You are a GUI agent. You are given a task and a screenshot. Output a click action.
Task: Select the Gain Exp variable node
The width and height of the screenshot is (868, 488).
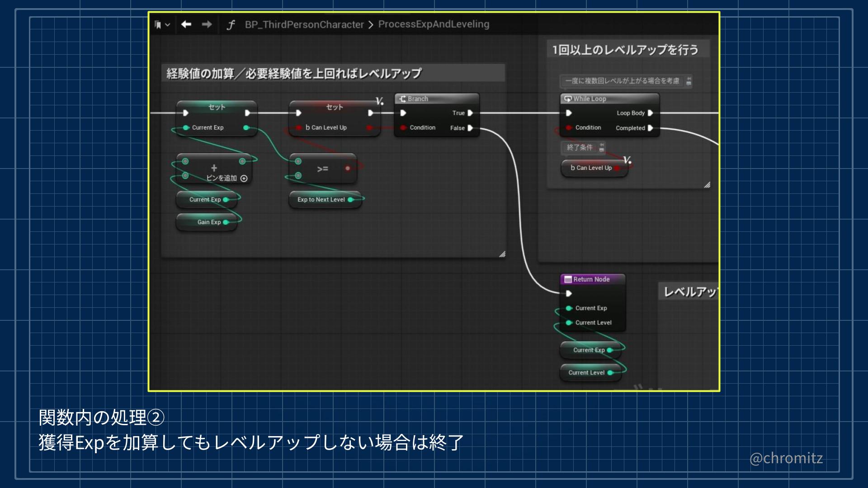(x=207, y=222)
